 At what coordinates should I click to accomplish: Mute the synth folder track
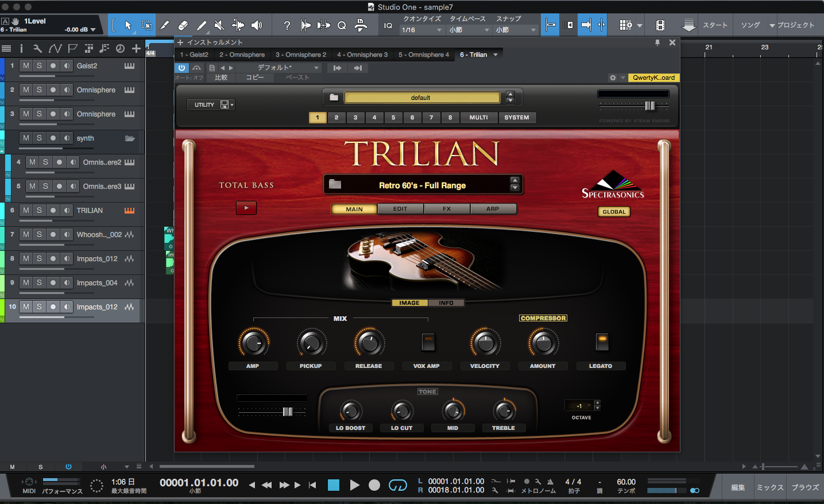pos(26,138)
